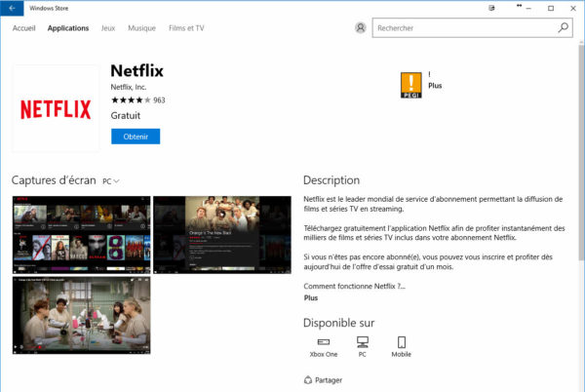Click the magnifier search icon
Viewport: 585px width, 392px height.
[x=564, y=28]
